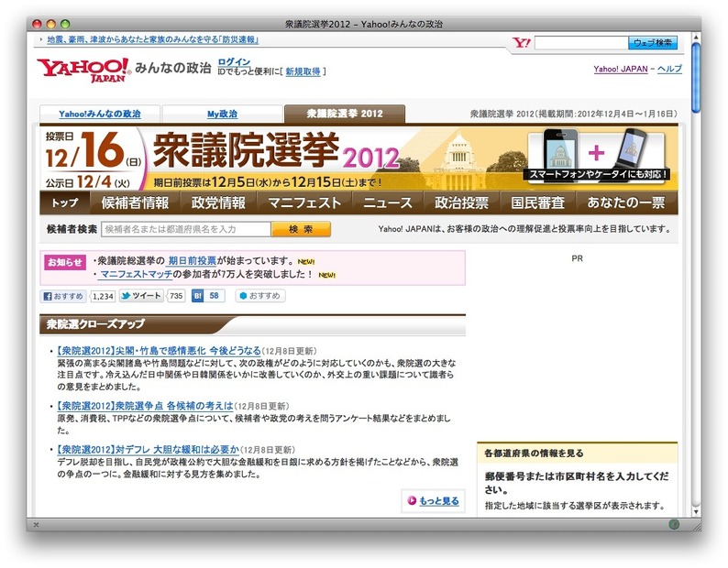This screenshot has width=728, height=568.
Task: Click the 各都道府県の情報を見る heading
Action: coord(534,453)
